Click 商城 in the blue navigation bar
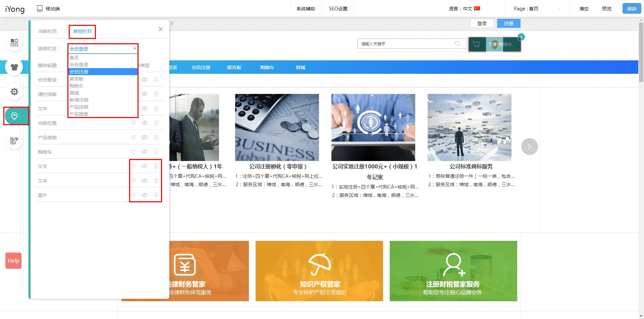This screenshot has height=319, width=644. click(301, 67)
